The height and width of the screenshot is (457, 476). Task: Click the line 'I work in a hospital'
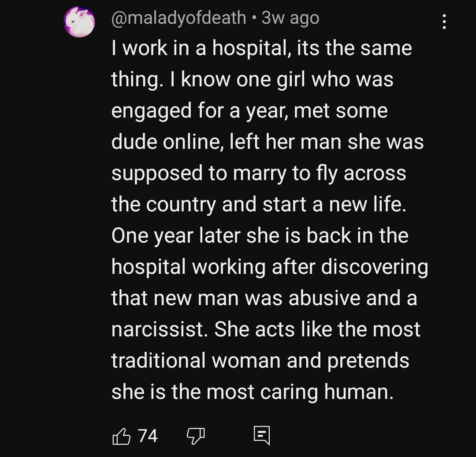(199, 48)
